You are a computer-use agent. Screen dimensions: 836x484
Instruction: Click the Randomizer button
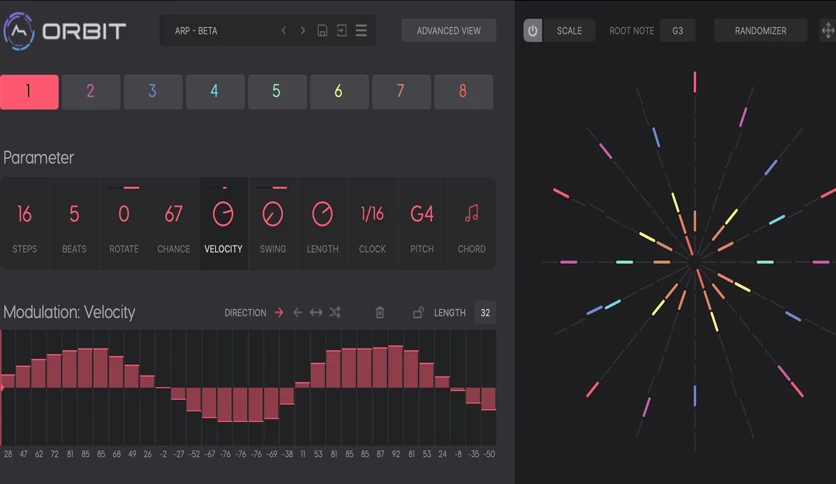pos(761,30)
